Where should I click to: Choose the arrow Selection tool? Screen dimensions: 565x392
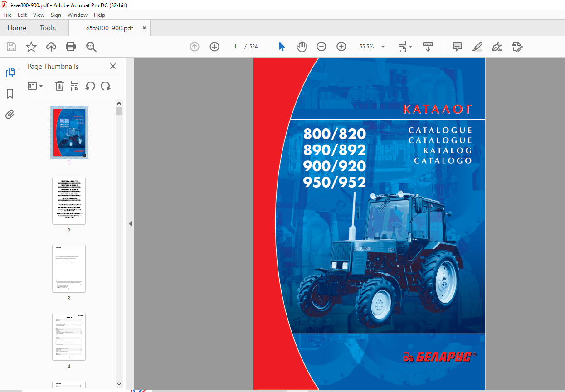(x=282, y=47)
